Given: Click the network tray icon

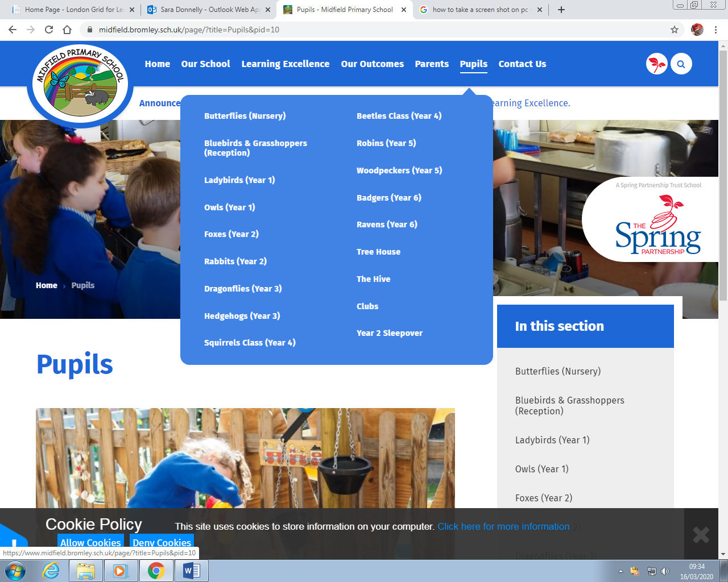Looking at the screenshot, I should [x=651, y=571].
